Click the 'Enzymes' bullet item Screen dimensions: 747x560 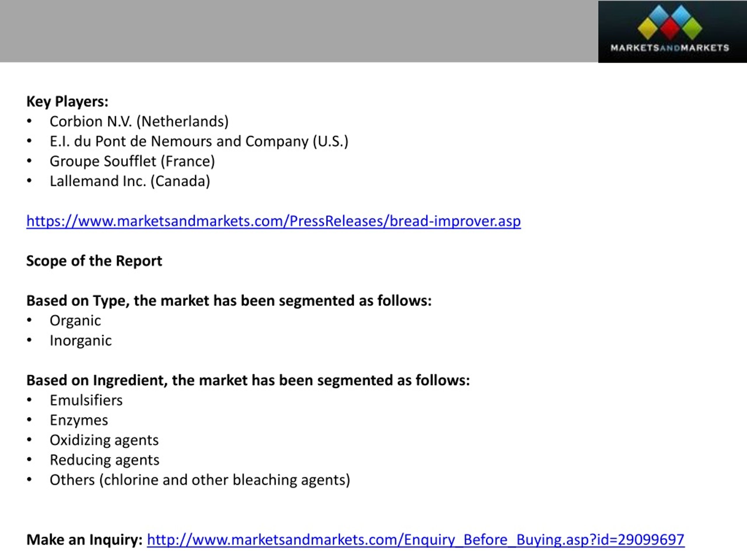[x=79, y=420]
